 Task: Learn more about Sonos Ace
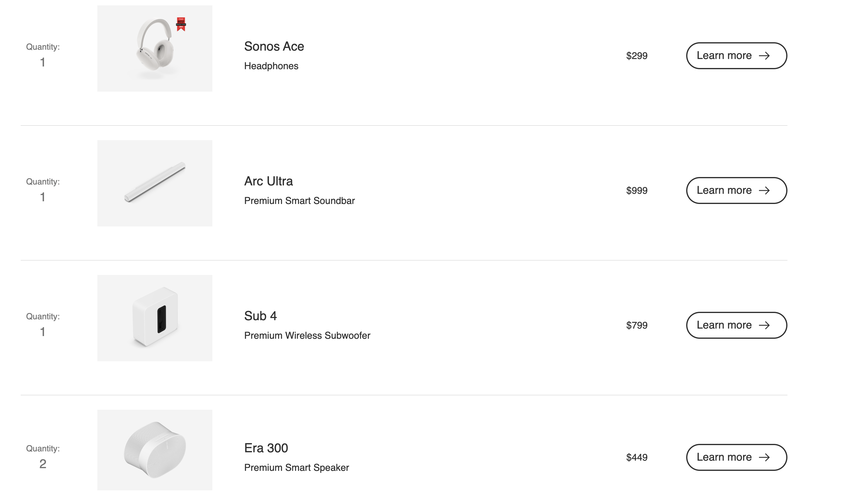pyautogui.click(x=737, y=56)
